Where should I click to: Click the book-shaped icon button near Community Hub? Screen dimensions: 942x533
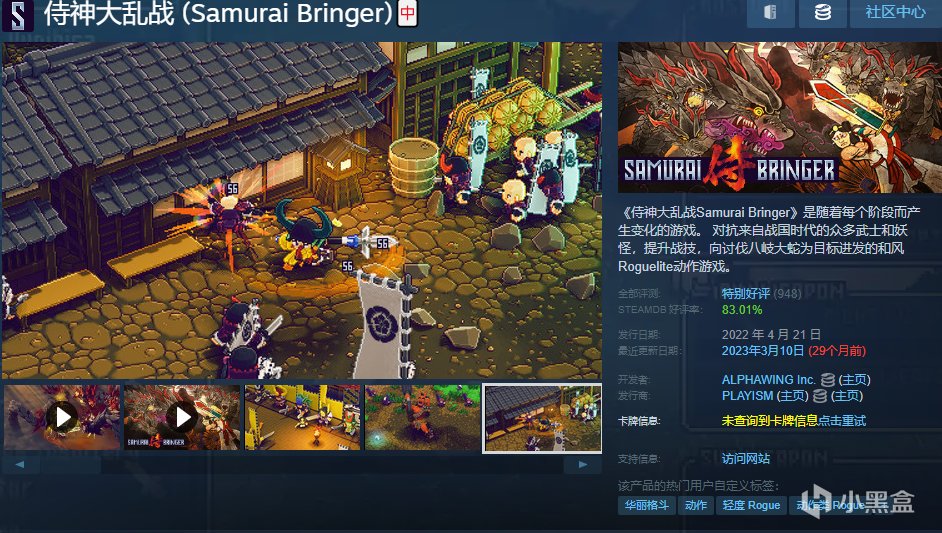pos(770,13)
